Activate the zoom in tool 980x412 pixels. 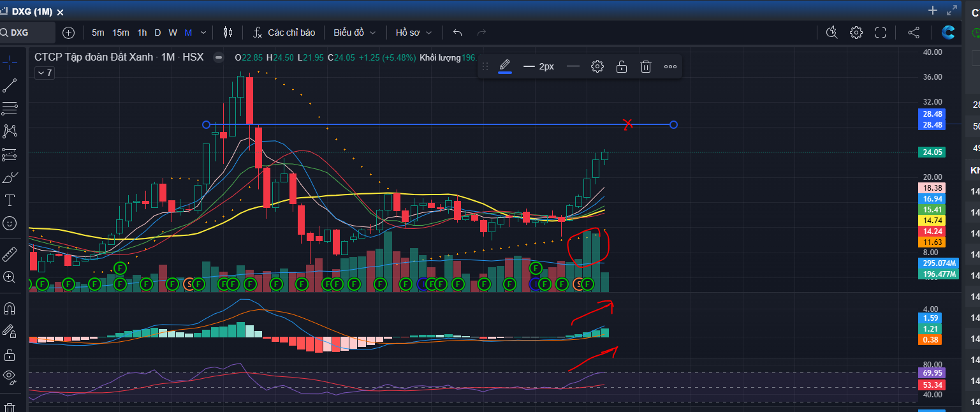coord(10,277)
